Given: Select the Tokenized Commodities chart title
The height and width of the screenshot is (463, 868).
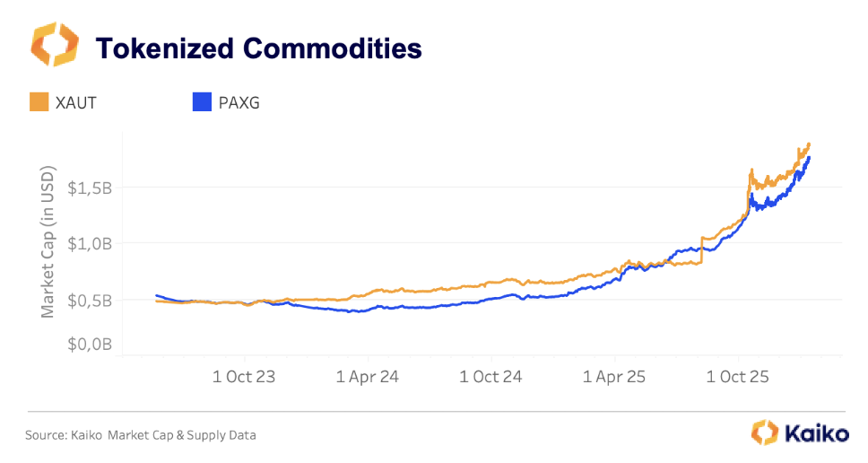Looking at the screenshot, I should (x=258, y=48).
